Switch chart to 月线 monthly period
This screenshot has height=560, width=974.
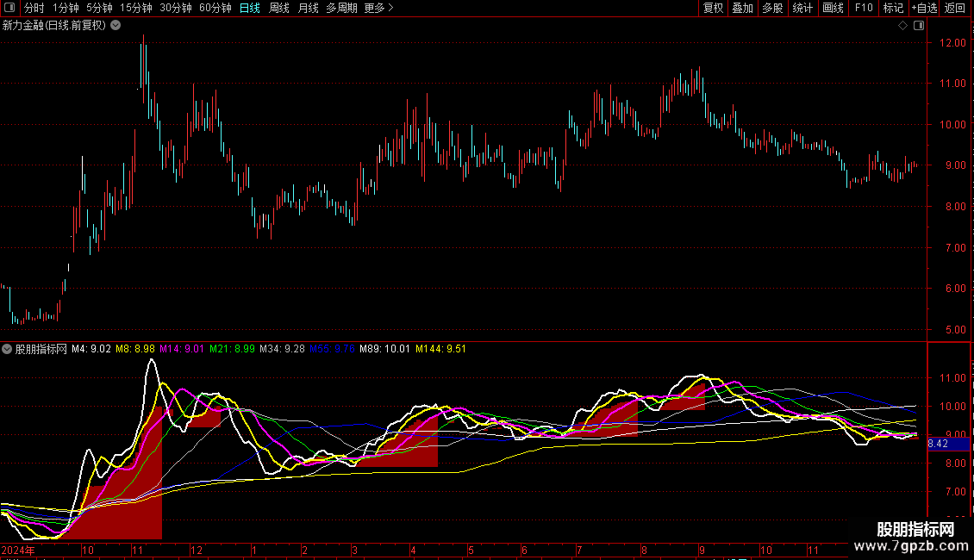(308, 8)
